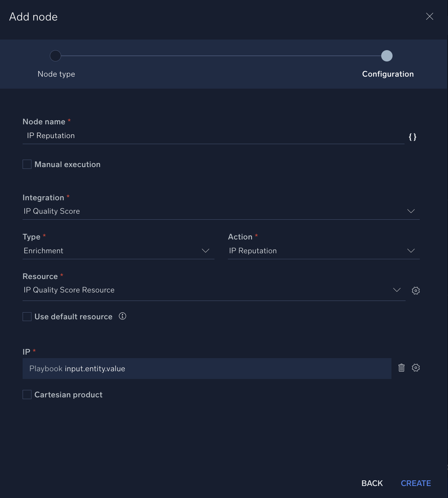Expand the Type dropdown set to Enrichment
The height and width of the screenshot is (498, 448).
206,251
